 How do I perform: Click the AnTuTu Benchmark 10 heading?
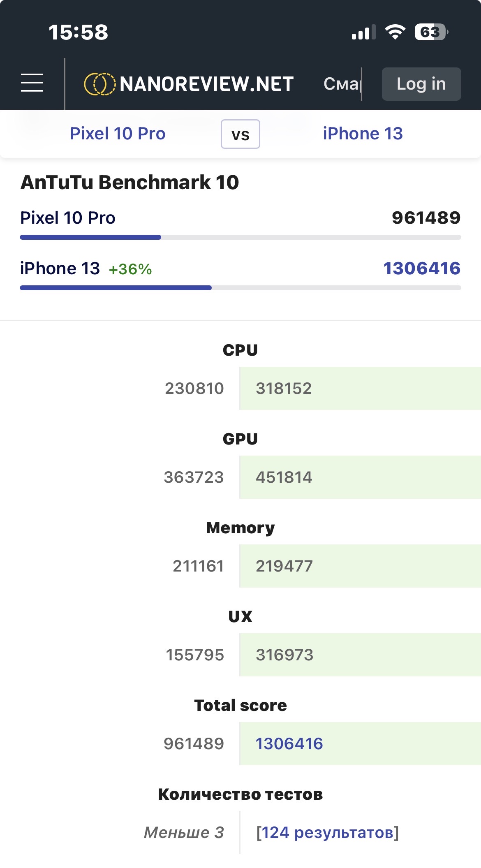pos(129,182)
